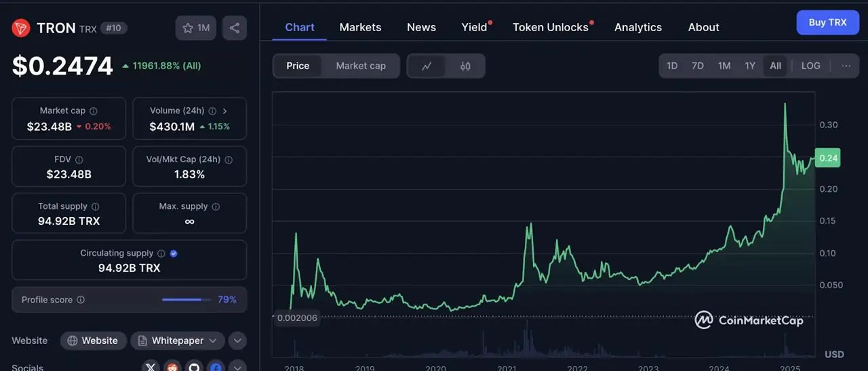Screen dimensions: 868x371
Task: Select the 1D time range
Action: 672,66
